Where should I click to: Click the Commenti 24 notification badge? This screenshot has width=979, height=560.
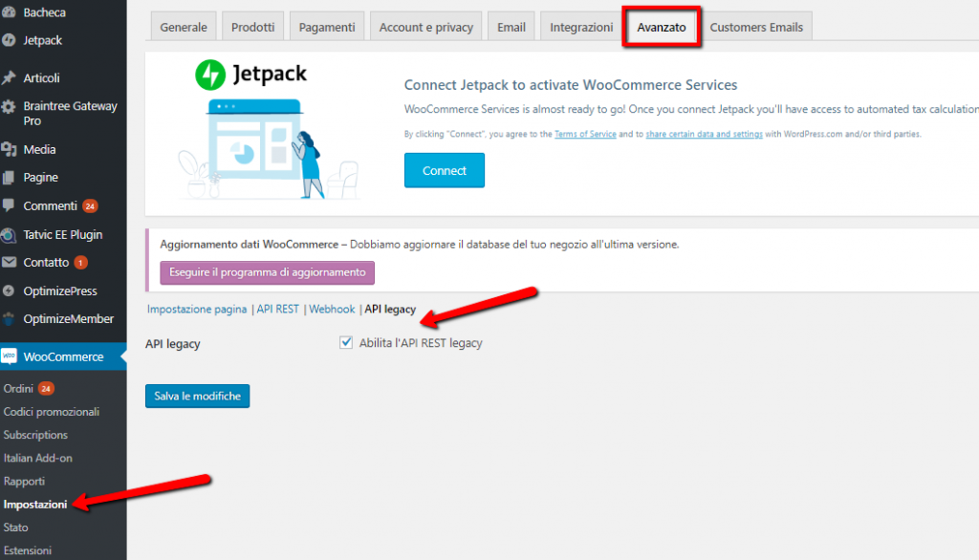(x=90, y=206)
